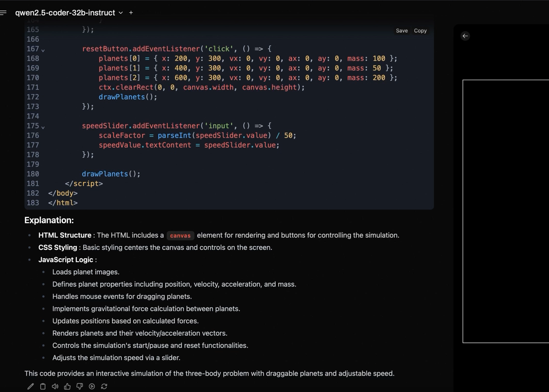This screenshot has height=392, width=549.
Task: Copy the response with the clipboard icon
Action: tap(43, 386)
